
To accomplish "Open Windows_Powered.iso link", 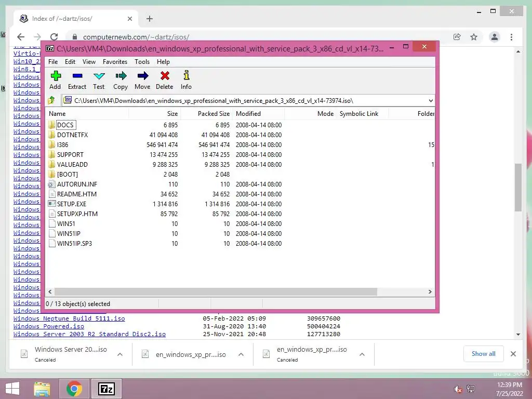I will [49, 326].
